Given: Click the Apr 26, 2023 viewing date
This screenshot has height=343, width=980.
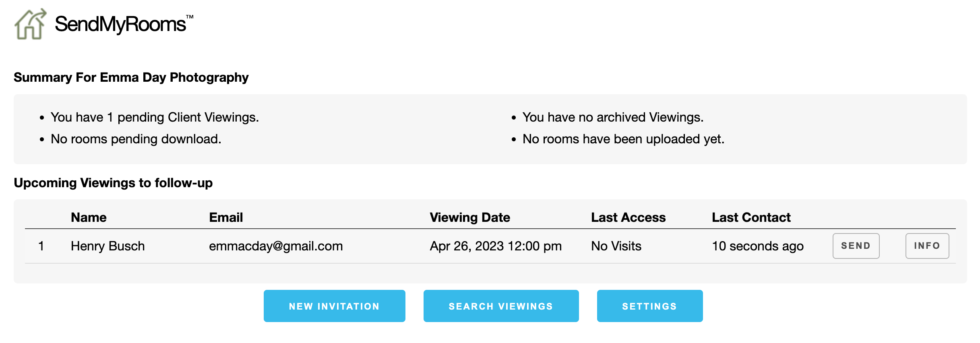Looking at the screenshot, I should [x=496, y=246].
